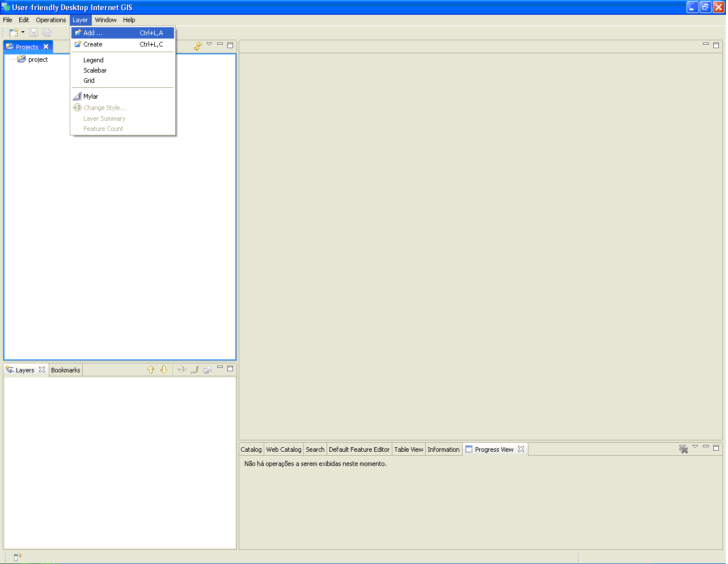Minimize the map editor area
This screenshot has height=564, width=728.
(706, 44)
